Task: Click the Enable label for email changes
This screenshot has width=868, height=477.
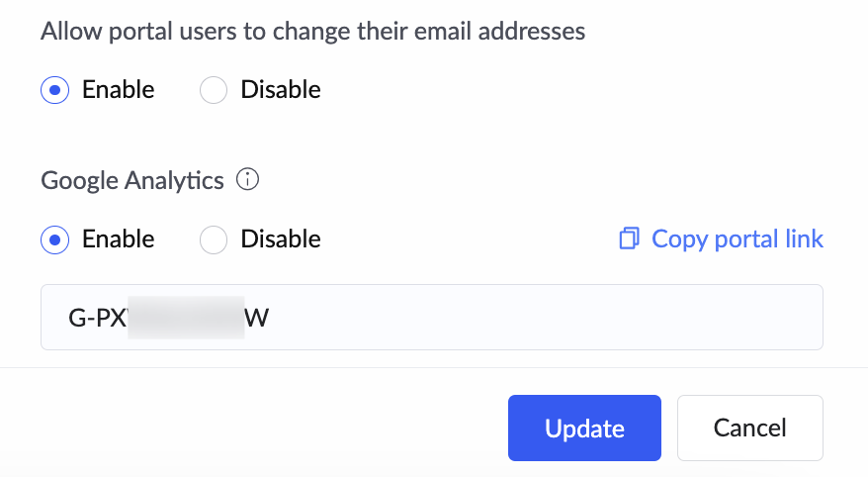Action: 118,89
